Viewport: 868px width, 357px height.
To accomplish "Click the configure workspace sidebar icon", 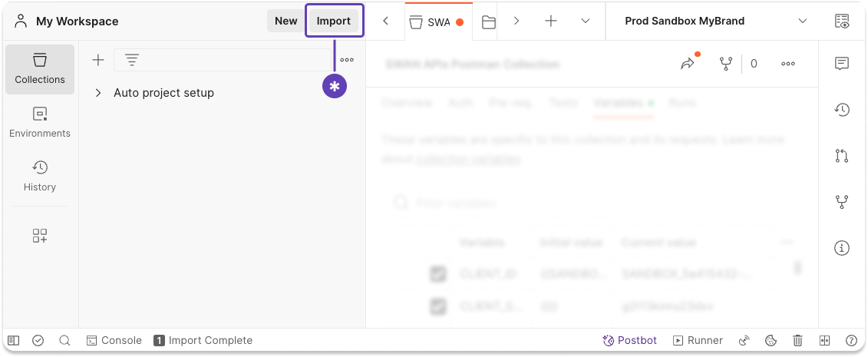I will [40, 236].
